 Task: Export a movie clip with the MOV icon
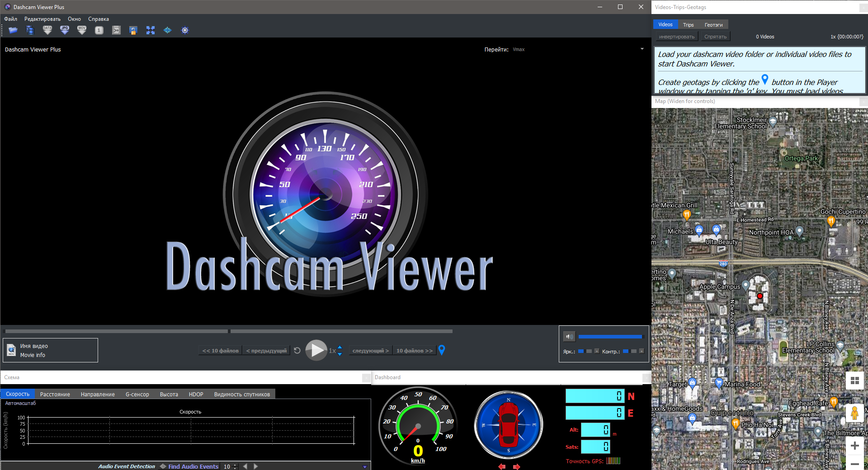point(82,30)
